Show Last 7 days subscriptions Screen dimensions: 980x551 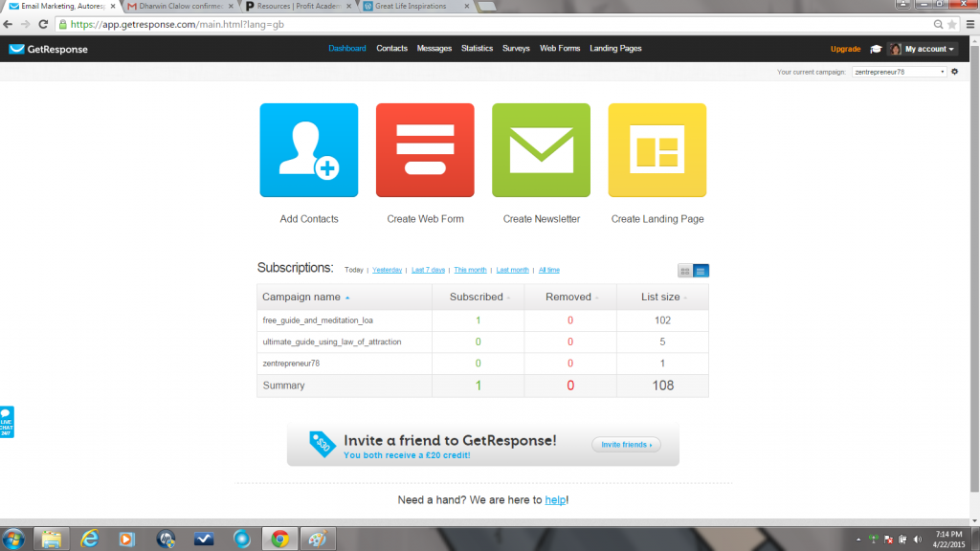(428, 270)
